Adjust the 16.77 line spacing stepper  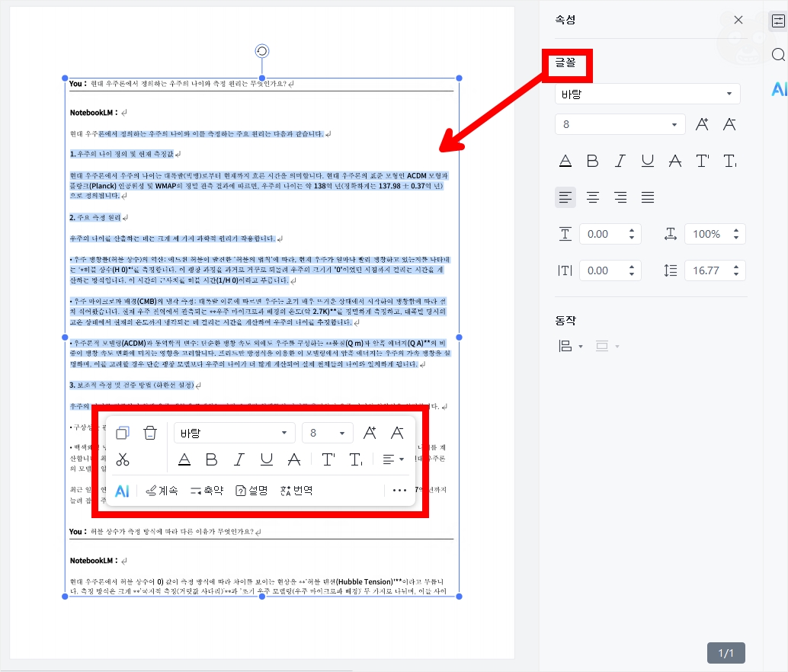point(736,270)
